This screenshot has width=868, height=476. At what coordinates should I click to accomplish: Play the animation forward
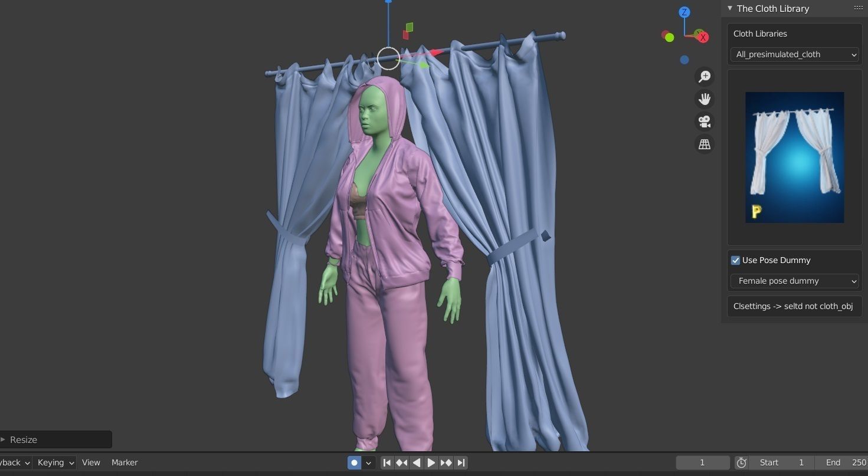[x=431, y=463]
